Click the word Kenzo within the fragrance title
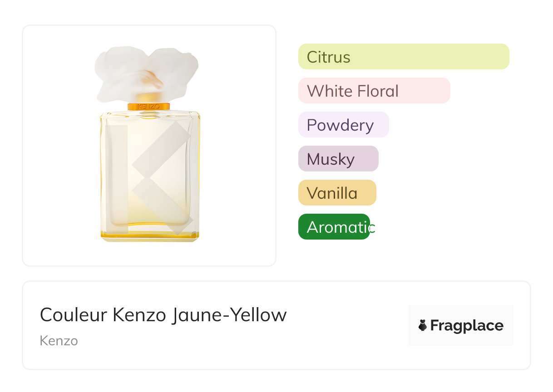This screenshot has width=553, height=392. point(140,315)
